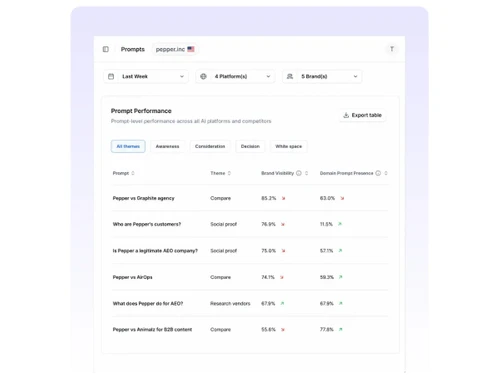Select the Decision filter tab
The height and width of the screenshot is (375, 500).
click(250, 146)
